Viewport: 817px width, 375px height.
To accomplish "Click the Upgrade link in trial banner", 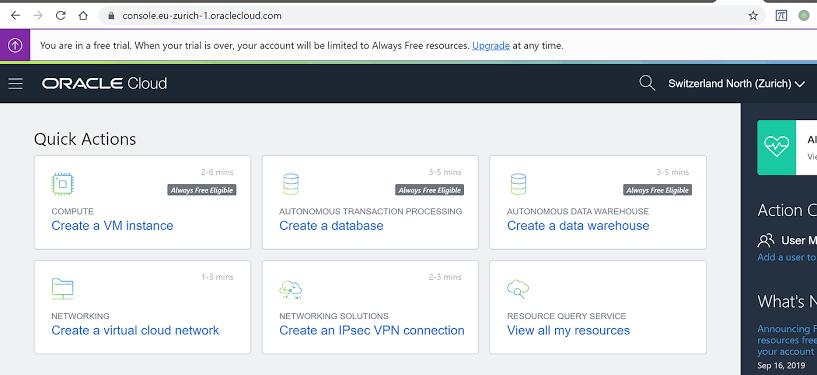I will [x=491, y=45].
